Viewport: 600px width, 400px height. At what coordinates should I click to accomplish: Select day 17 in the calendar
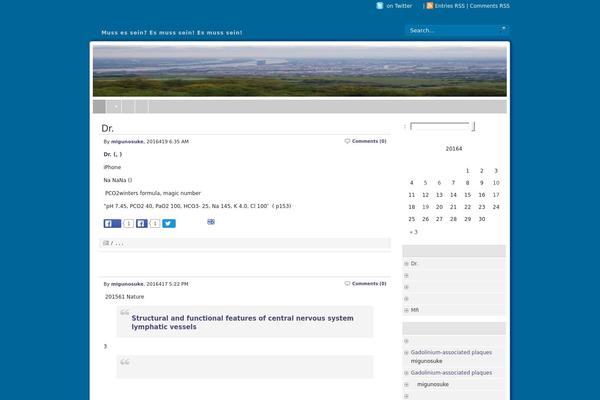tap(496, 195)
